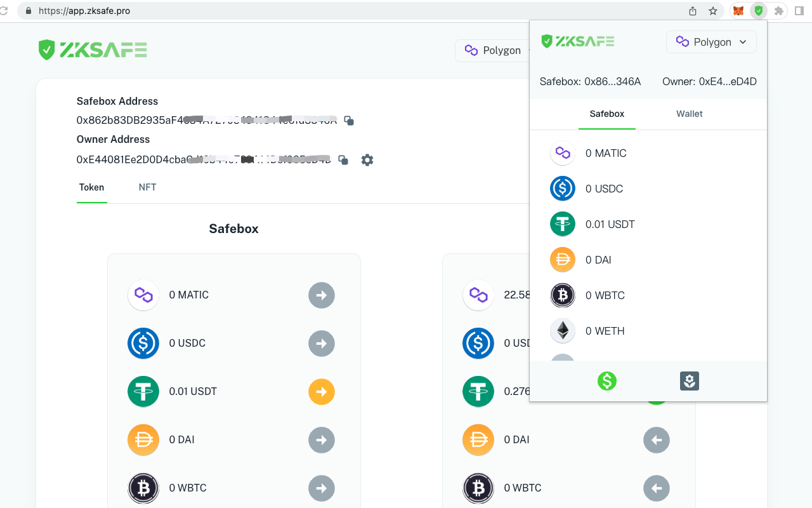Click the gray NFT flower icon in popup footer
Viewport: 812px width, 508px height.
pos(690,381)
